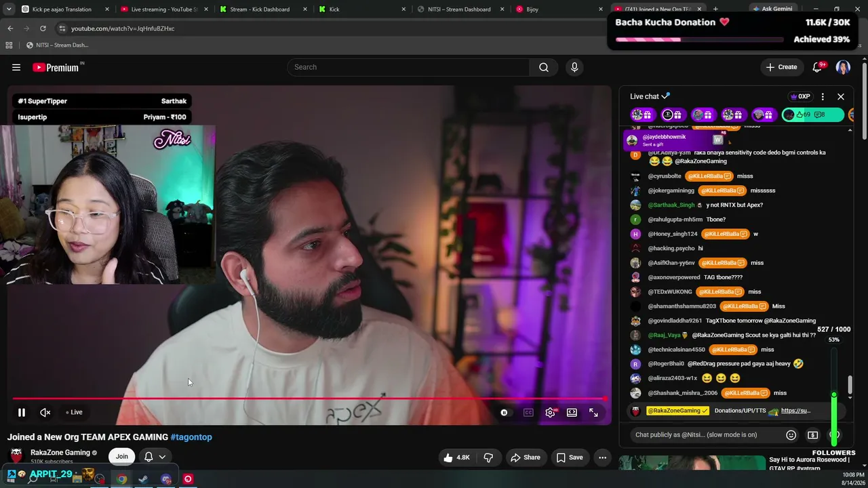Open Chrome from the taskbar
The height and width of the screenshot is (488, 868).
pyautogui.click(x=121, y=479)
